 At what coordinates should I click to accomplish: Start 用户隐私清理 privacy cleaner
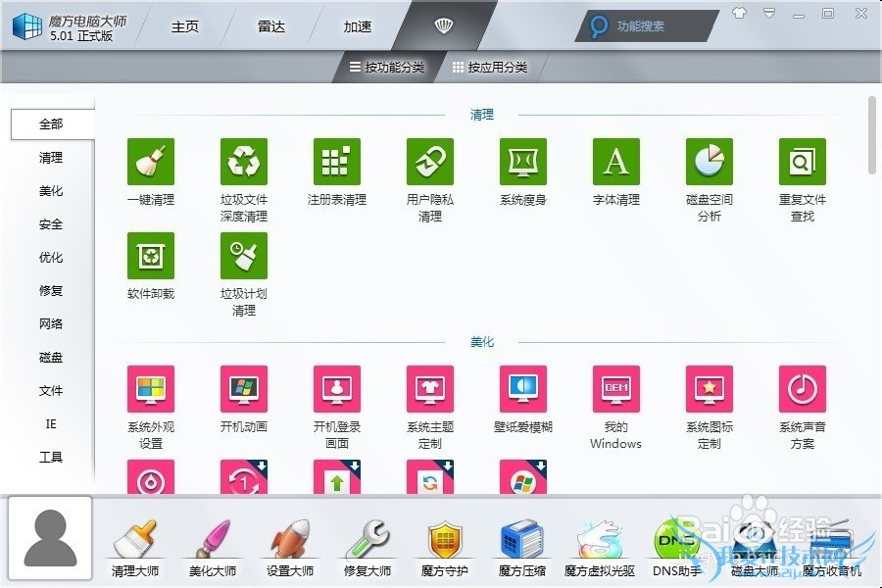(430, 162)
